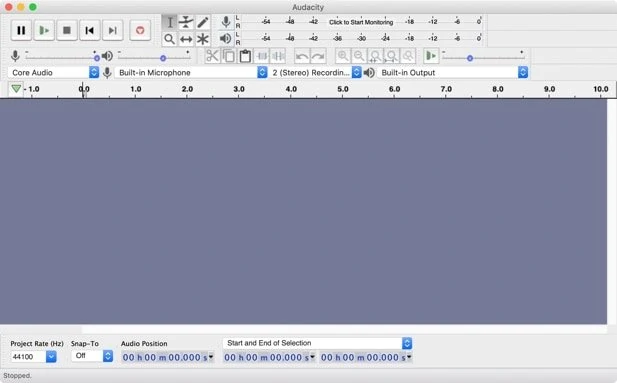Click the Copy icon
Image resolution: width=617 pixels, height=383 pixels.
229,56
